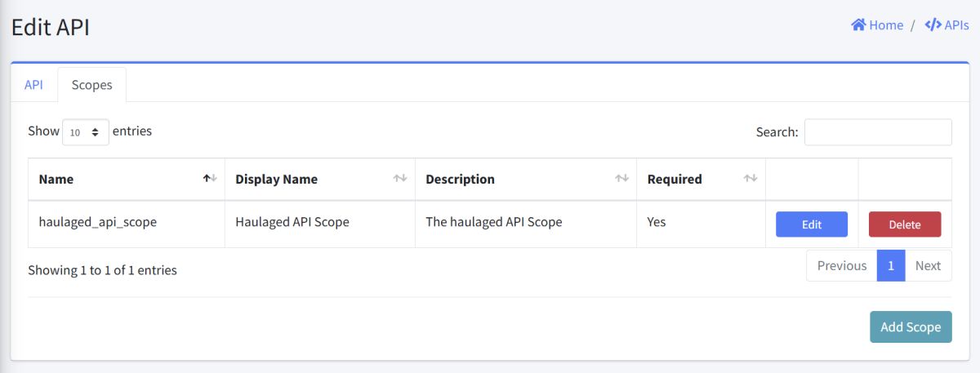Delete the haulaged_api_scope entry
This screenshot has width=980, height=373.
coord(904,224)
